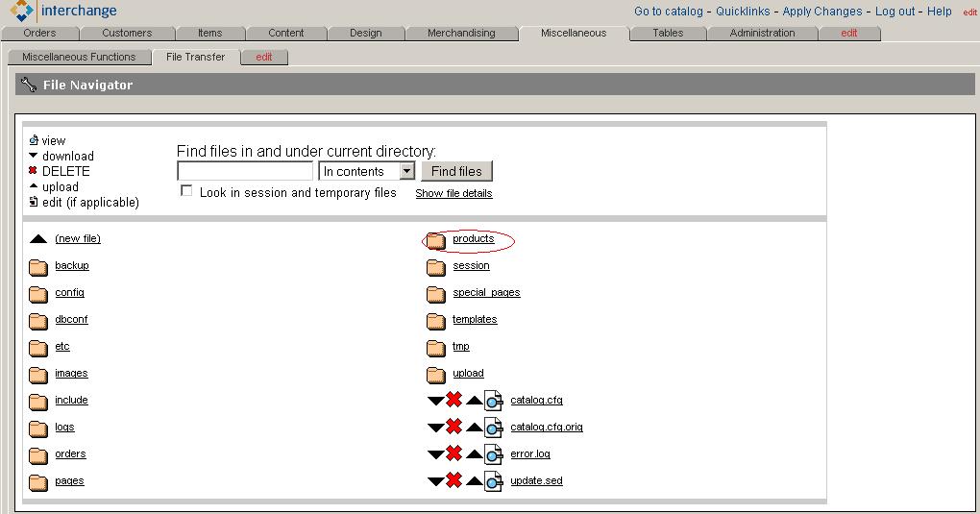Open the Administration tab
The image size is (980, 514).
[x=762, y=33]
